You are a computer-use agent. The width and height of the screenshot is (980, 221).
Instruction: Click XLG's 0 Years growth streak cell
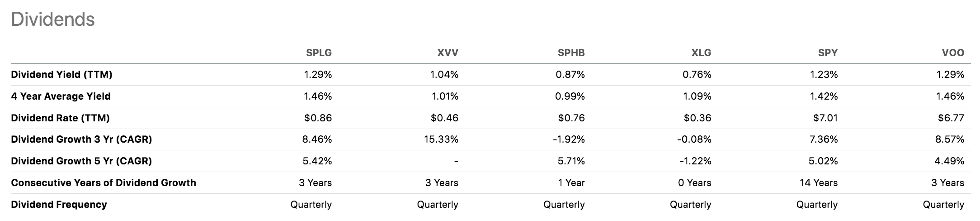694,183
